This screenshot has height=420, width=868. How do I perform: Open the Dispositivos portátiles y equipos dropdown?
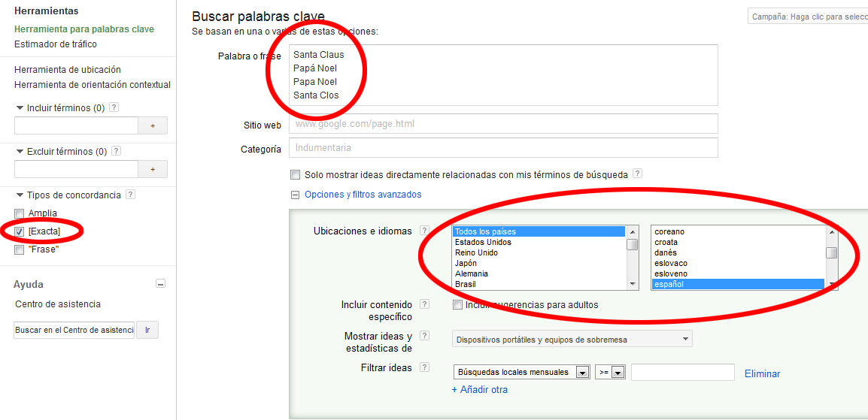tap(572, 340)
